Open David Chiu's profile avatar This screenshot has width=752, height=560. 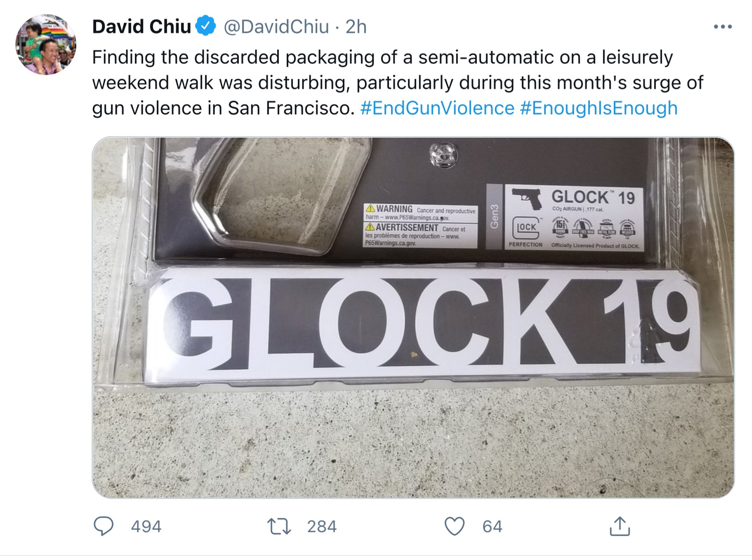tap(46, 45)
